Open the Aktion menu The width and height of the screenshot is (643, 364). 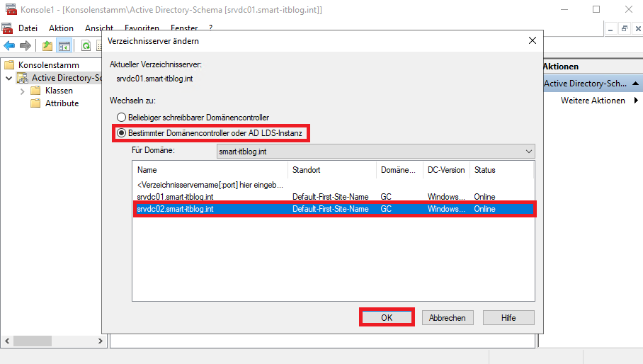61,28
